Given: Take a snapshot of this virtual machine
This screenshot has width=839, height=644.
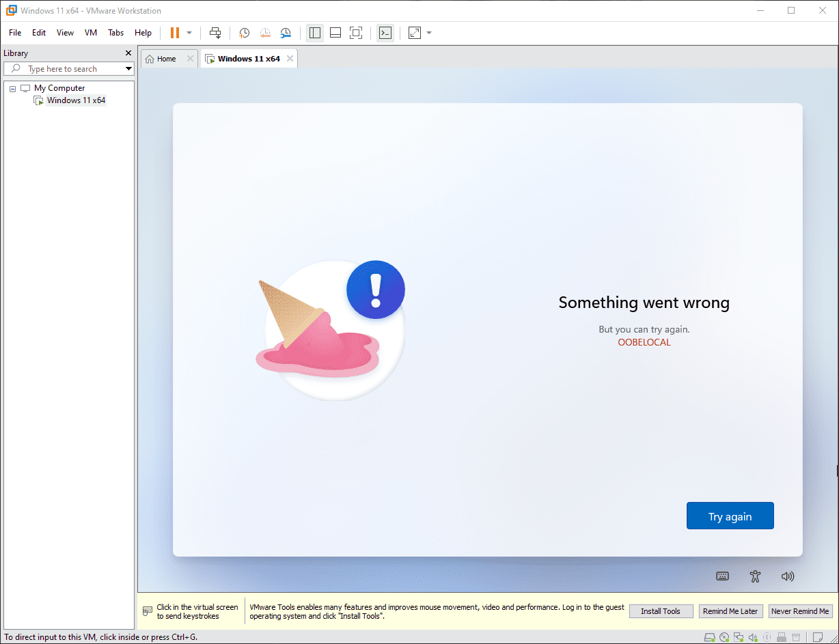Looking at the screenshot, I should point(244,33).
